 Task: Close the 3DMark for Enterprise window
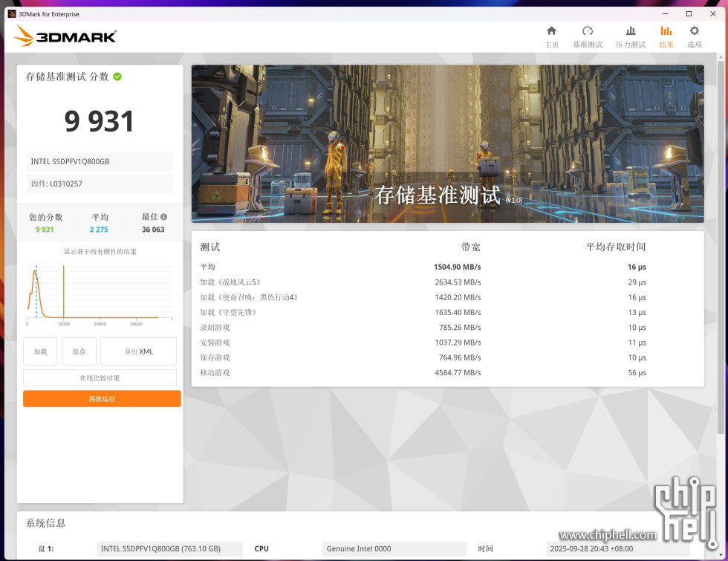tap(713, 14)
